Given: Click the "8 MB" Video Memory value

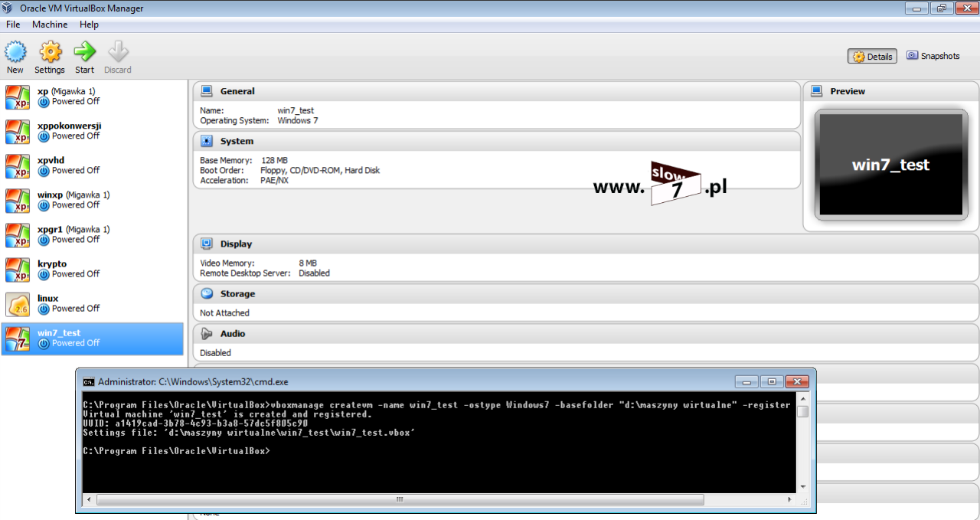Looking at the screenshot, I should click(308, 263).
